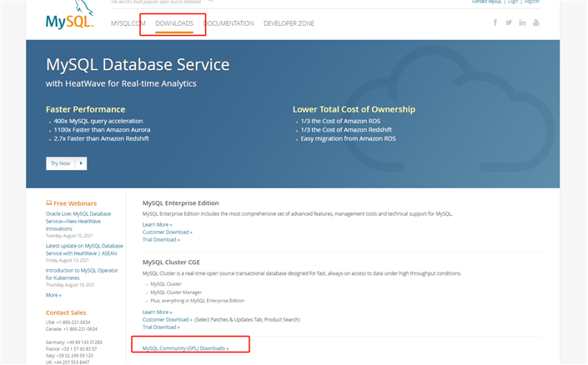Click the Contact Sales heading
Screen dimensions: 588x365
[66, 312]
